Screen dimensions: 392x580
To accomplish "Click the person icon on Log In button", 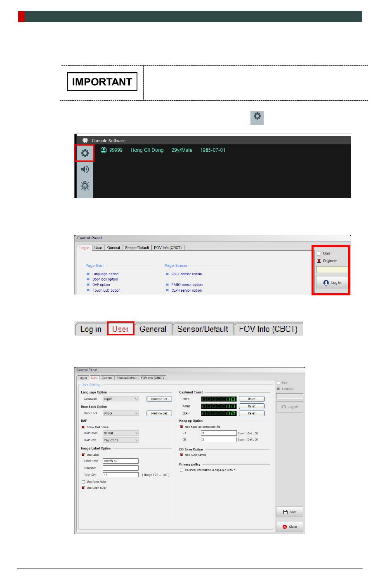I will pyautogui.click(x=326, y=283).
